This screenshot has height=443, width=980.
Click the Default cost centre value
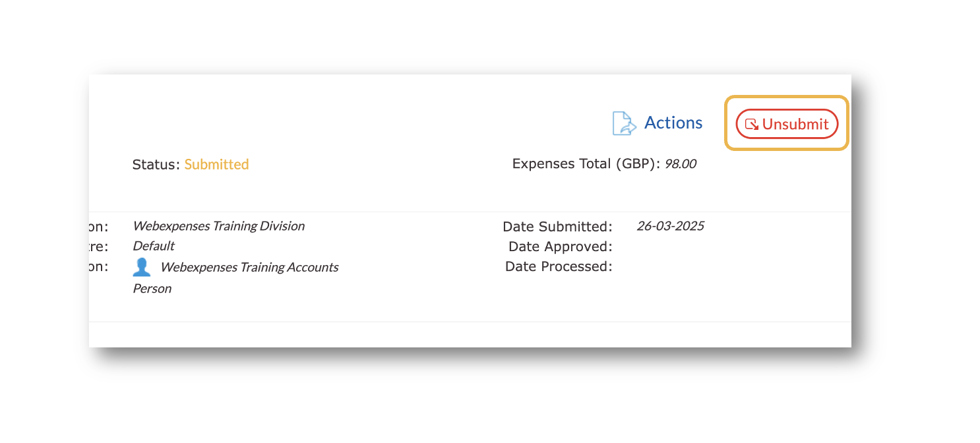[153, 246]
